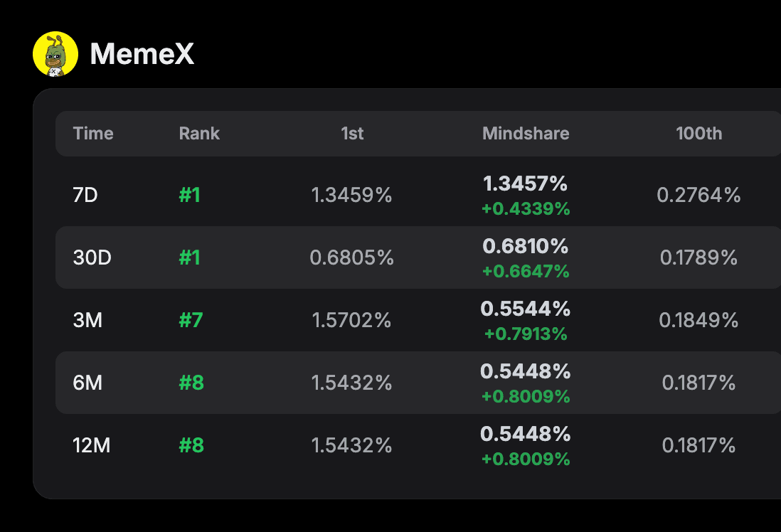The image size is (781, 532).
Task: Select the Mindshare column header
Action: (526, 134)
